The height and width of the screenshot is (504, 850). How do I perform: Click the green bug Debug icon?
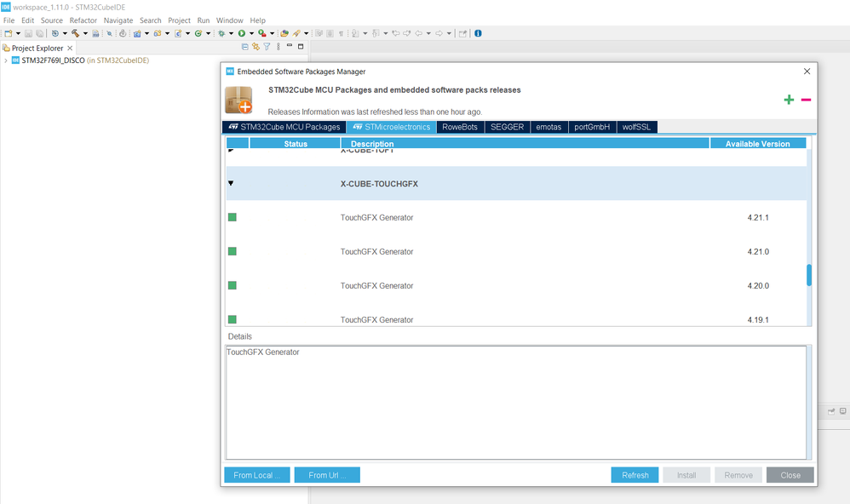[x=221, y=33]
